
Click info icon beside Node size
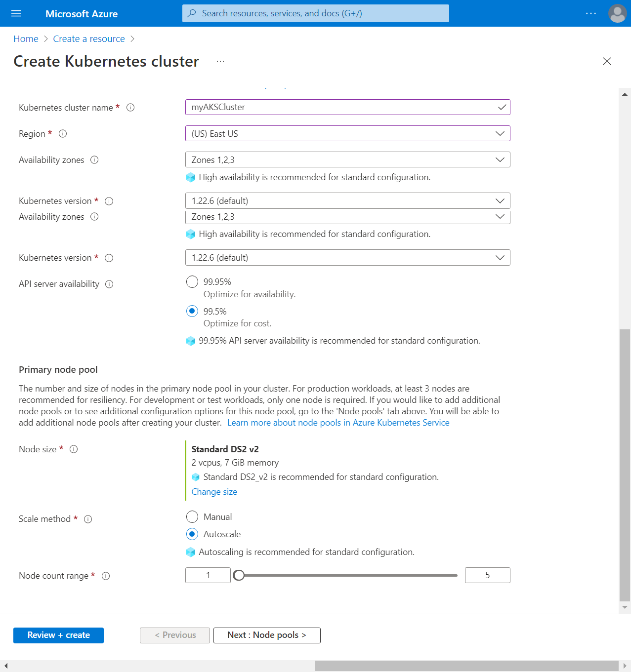pyautogui.click(x=74, y=449)
